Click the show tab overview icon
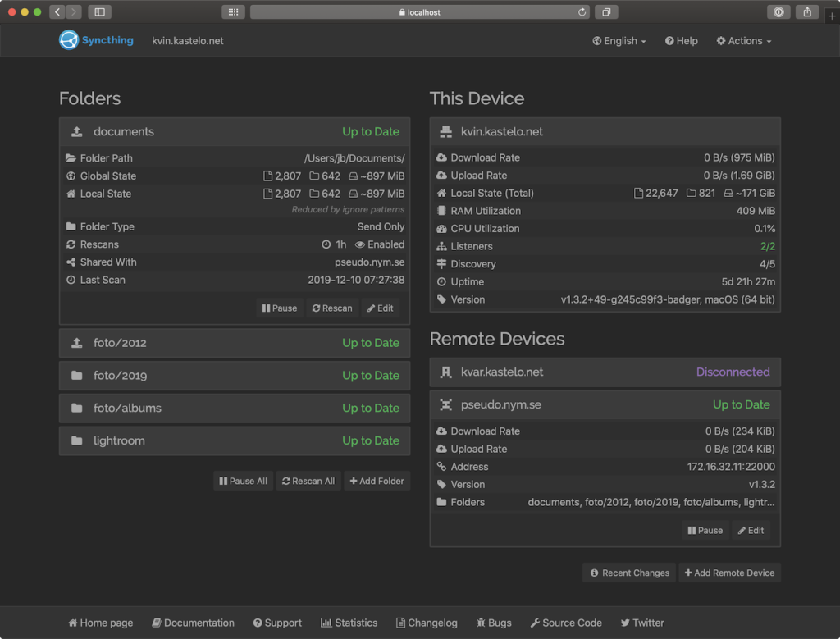 coord(606,12)
